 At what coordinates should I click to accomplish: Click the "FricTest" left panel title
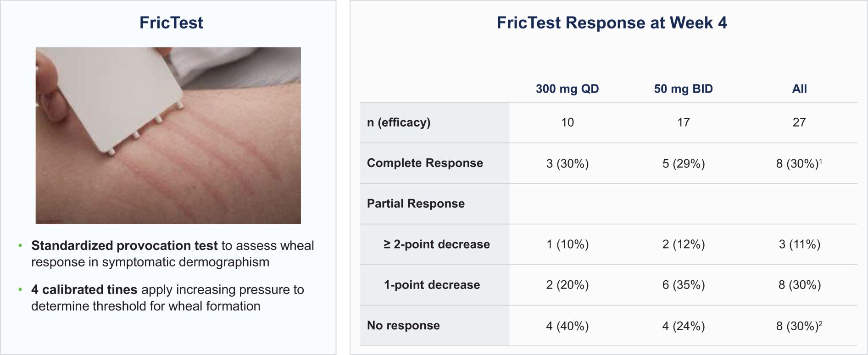point(171,23)
